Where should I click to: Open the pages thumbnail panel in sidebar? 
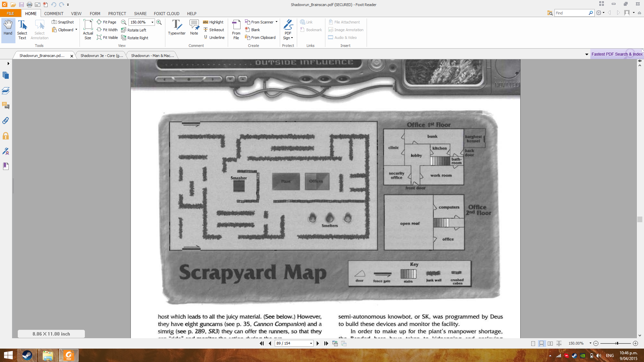click(6, 75)
